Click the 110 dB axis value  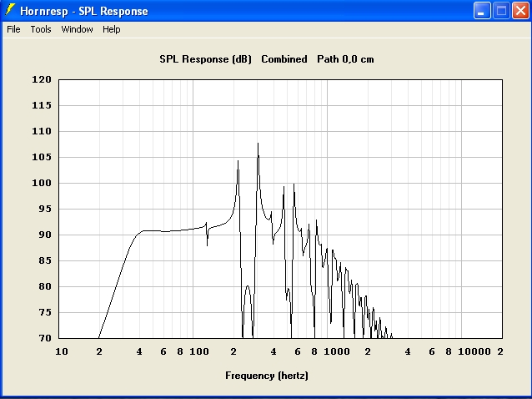click(42, 131)
